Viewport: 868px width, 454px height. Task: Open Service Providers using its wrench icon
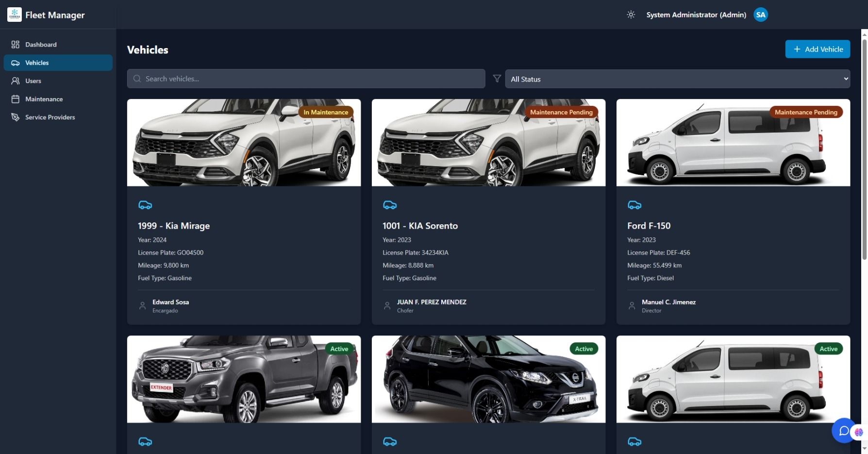(x=15, y=117)
